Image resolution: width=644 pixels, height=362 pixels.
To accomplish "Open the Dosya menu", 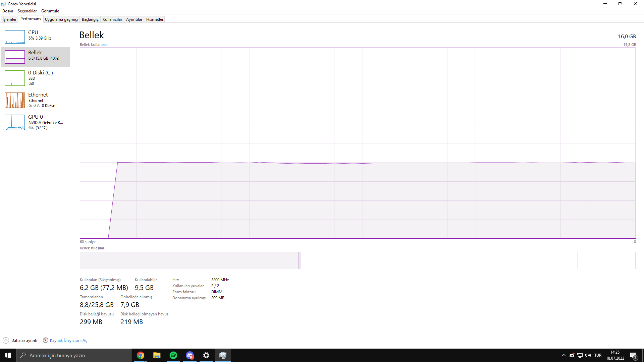I will tap(8, 11).
